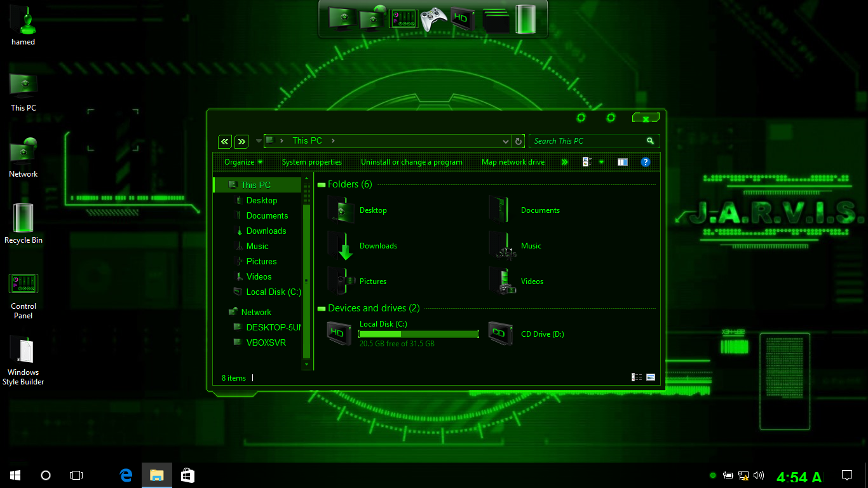Switch to large icons view in status bar

tap(651, 377)
